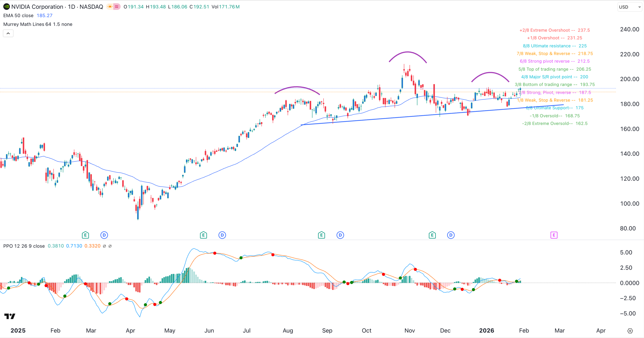The image size is (644, 338).
Task: Click the NVIDIA Corporation symbol title
Action: click(37, 7)
